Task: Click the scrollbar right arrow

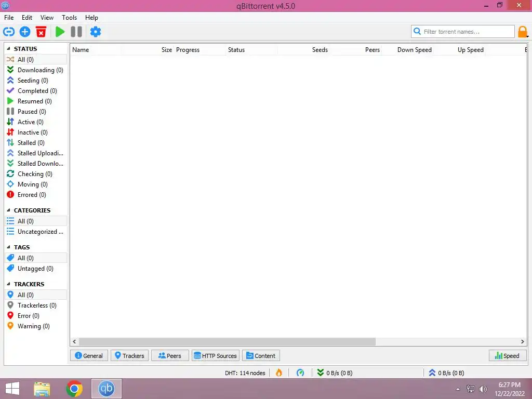Action: point(523,341)
